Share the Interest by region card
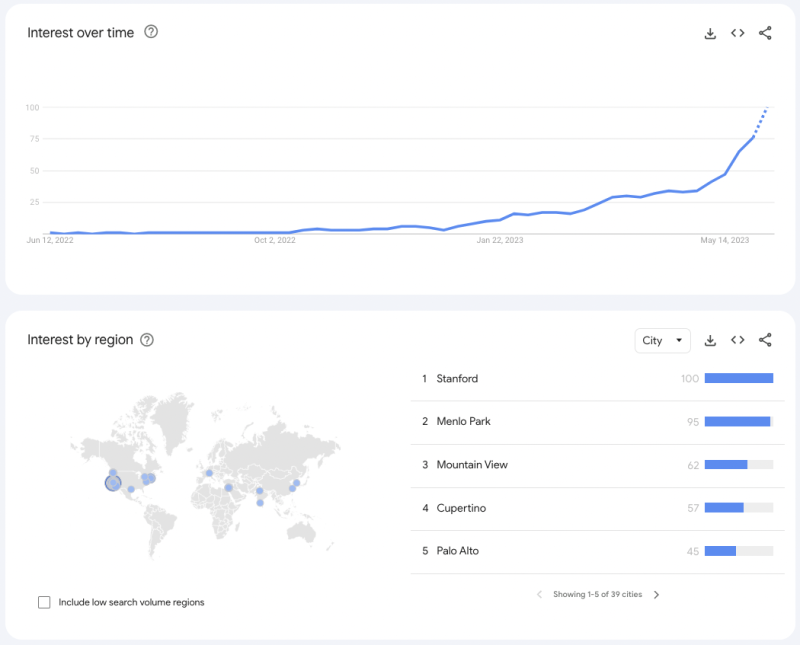This screenshot has width=800, height=645. point(765,340)
